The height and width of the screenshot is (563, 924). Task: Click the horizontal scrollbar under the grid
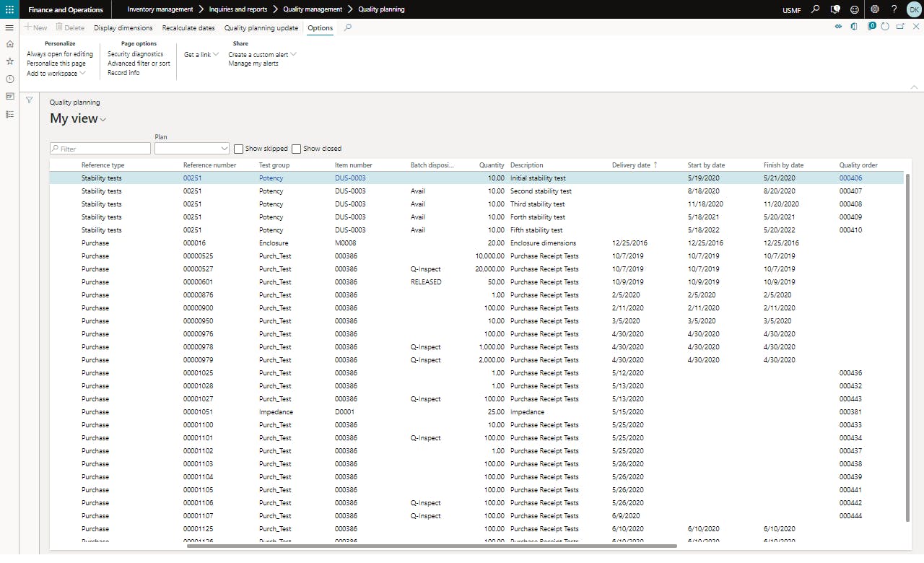[431, 546]
